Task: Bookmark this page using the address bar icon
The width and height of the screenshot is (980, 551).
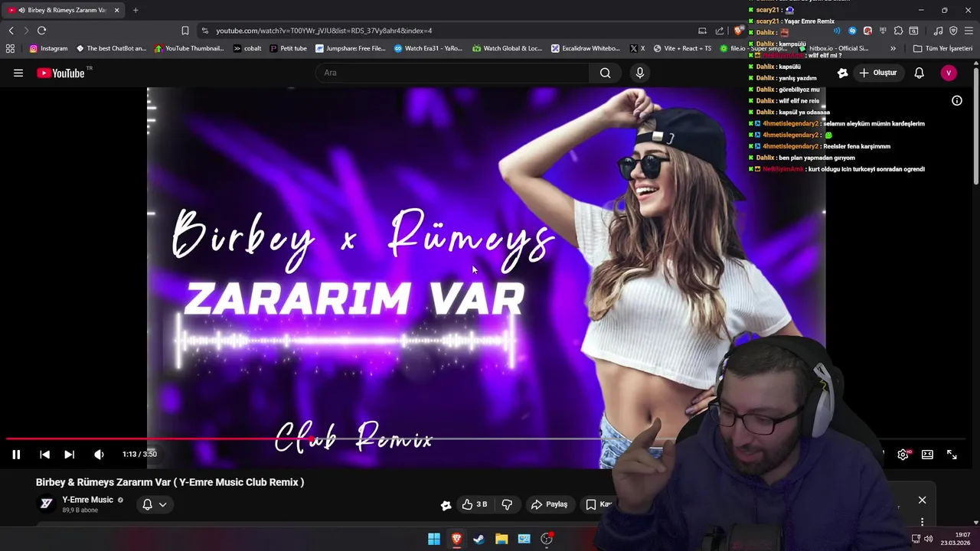Action: coord(185,31)
